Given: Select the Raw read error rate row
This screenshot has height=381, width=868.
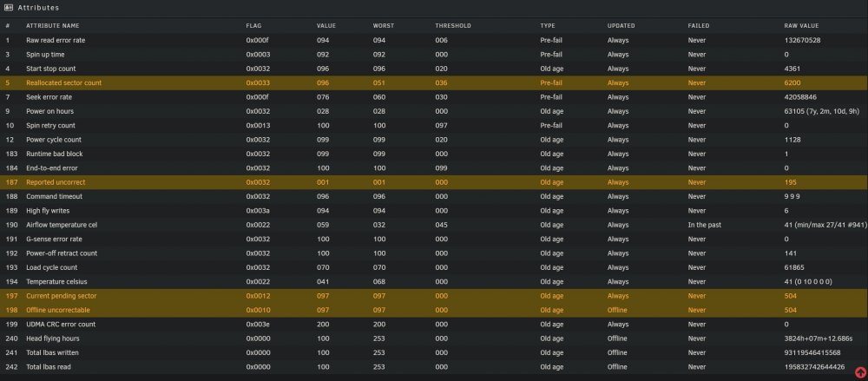Looking at the screenshot, I should (x=434, y=41).
